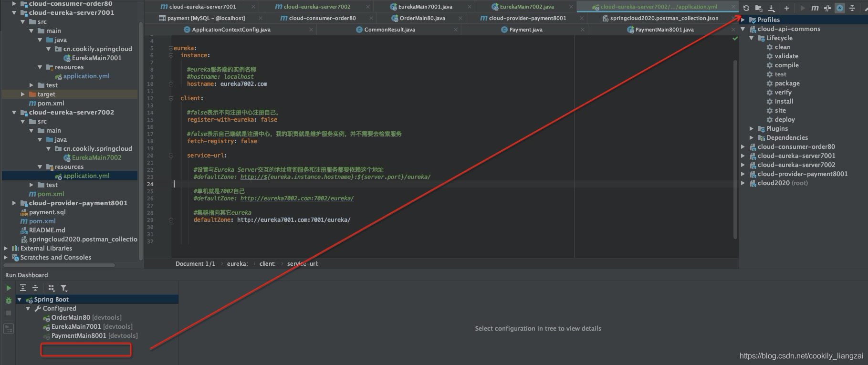Viewport: 868px width, 365px height.
Task: Collapse cloud-api-commons Maven module
Action: pyautogui.click(x=743, y=29)
